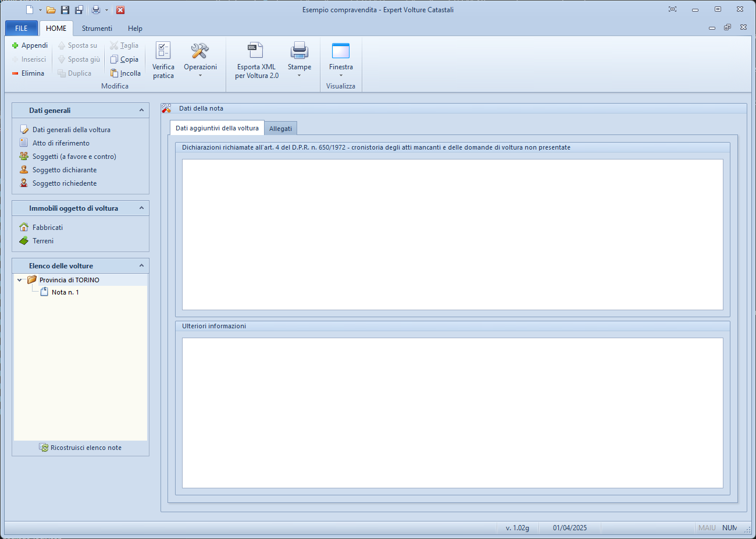This screenshot has height=539, width=756.
Task: Click Elimina with the red minus
Action: pyautogui.click(x=28, y=73)
